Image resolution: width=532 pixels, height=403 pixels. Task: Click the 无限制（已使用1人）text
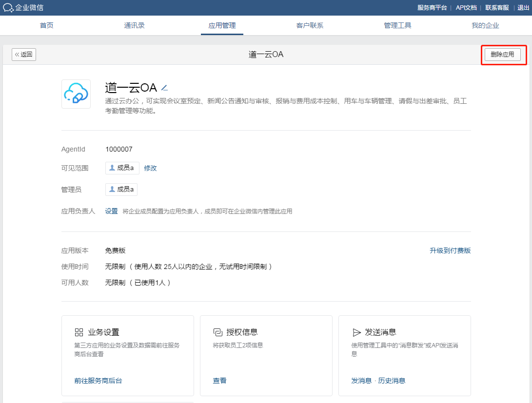138,283
